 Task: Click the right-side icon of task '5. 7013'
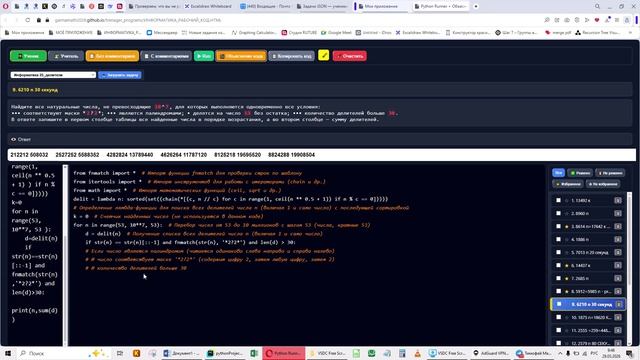pyautogui.click(x=618, y=252)
